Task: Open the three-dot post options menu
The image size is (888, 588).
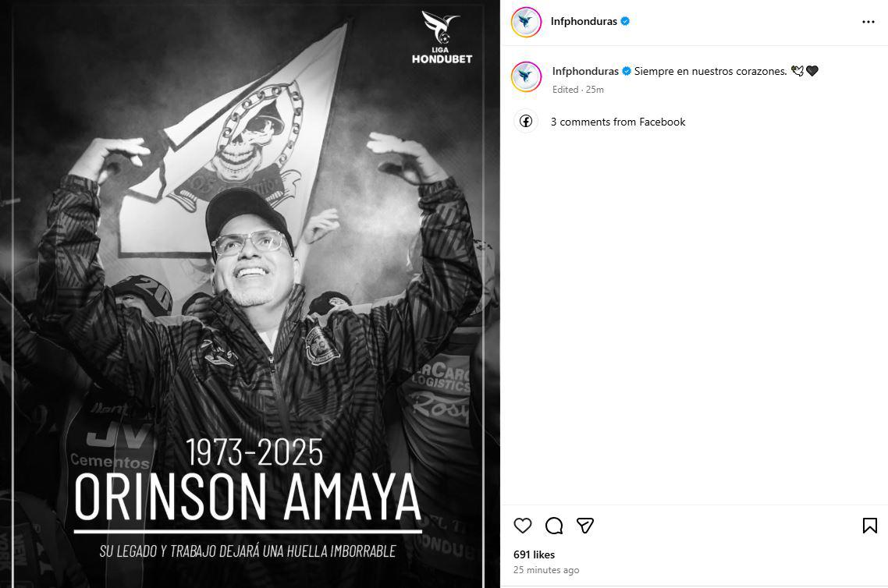Action: [x=869, y=21]
